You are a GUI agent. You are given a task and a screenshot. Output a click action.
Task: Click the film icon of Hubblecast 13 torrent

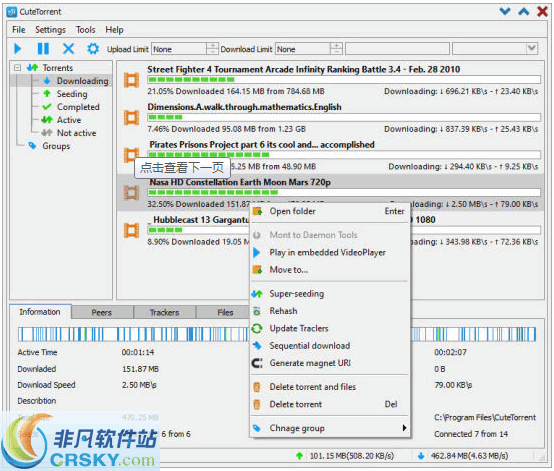(x=131, y=230)
